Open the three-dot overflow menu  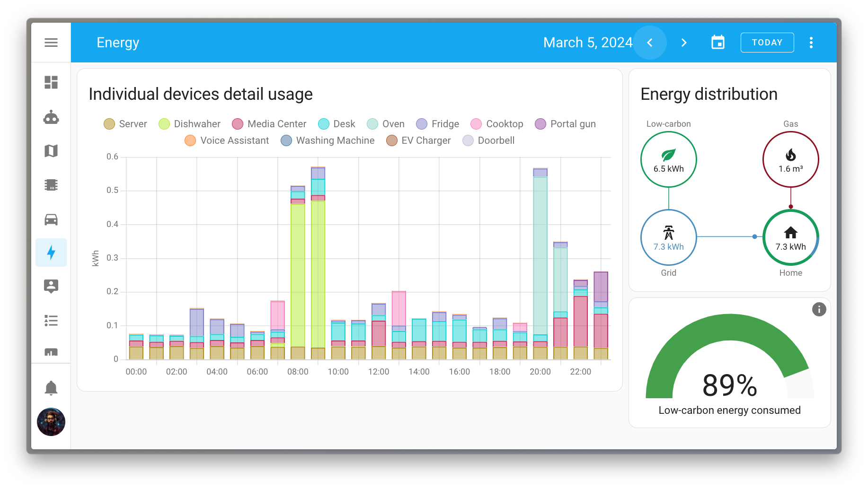tap(811, 42)
